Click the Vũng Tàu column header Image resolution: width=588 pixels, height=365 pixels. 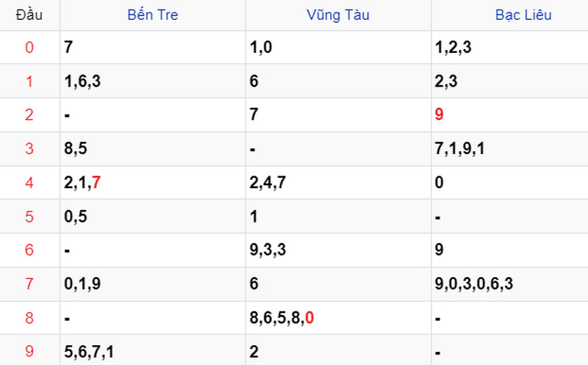click(x=338, y=15)
